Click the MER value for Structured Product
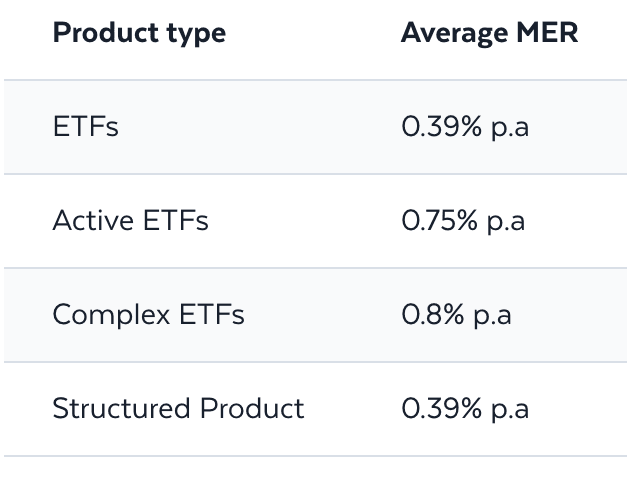The image size is (644, 484). 465,408
